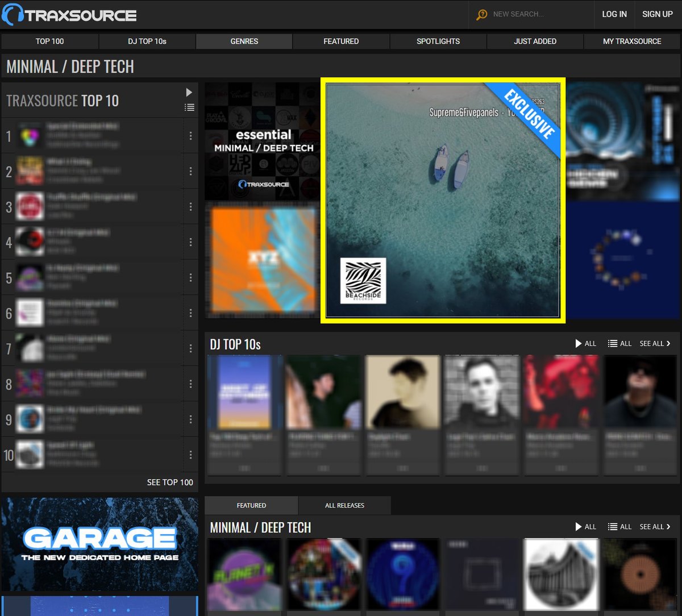Click the kebab menu beside track 7

[190, 348]
